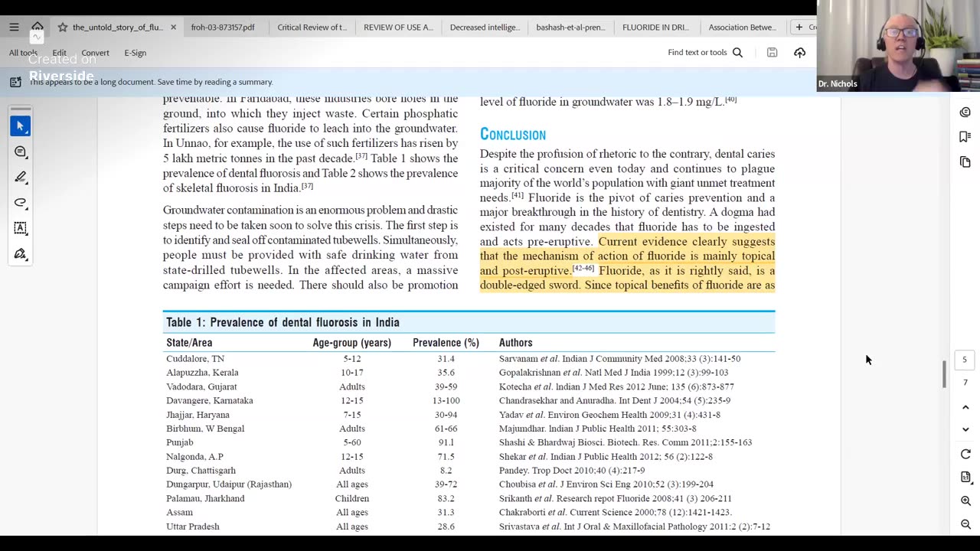Viewport: 980px width, 551px height.
Task: Click the save file icon
Action: pos(772,52)
